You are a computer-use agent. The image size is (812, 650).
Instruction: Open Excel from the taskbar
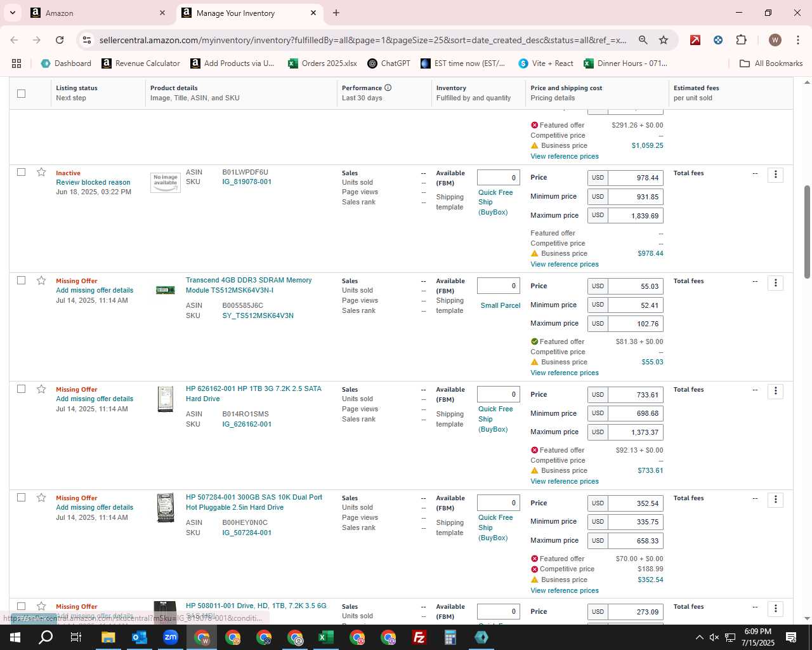pos(326,637)
